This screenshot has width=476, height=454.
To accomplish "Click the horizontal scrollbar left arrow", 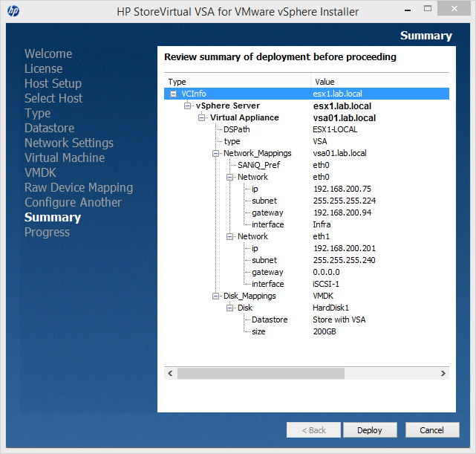I will 170,373.
